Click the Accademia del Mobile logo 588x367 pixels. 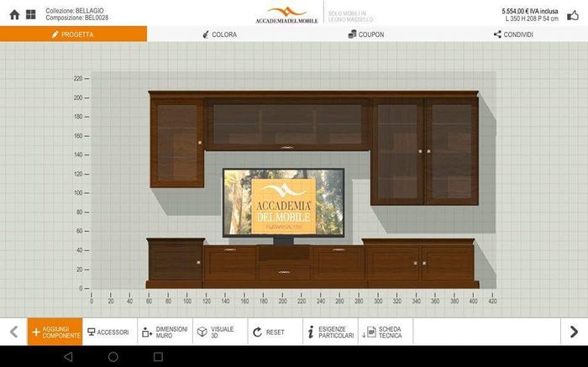[287, 14]
